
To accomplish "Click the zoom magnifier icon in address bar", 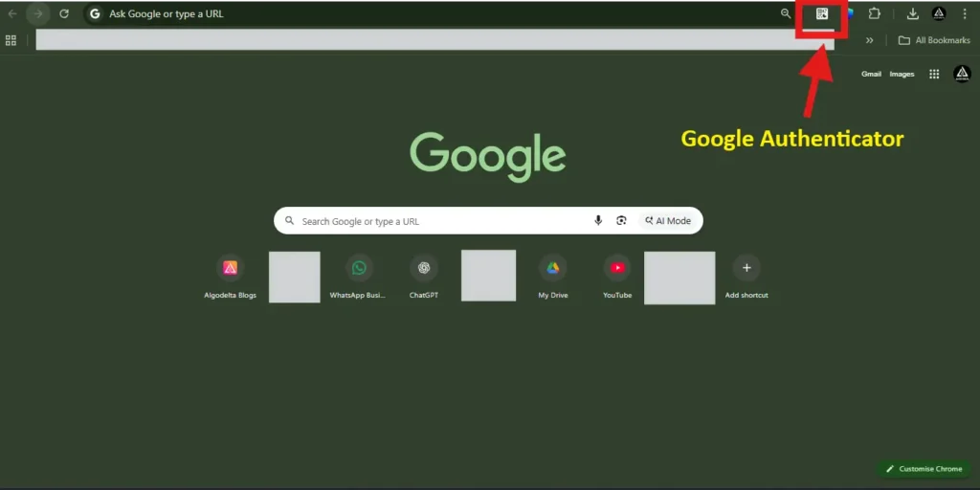I will tap(786, 13).
